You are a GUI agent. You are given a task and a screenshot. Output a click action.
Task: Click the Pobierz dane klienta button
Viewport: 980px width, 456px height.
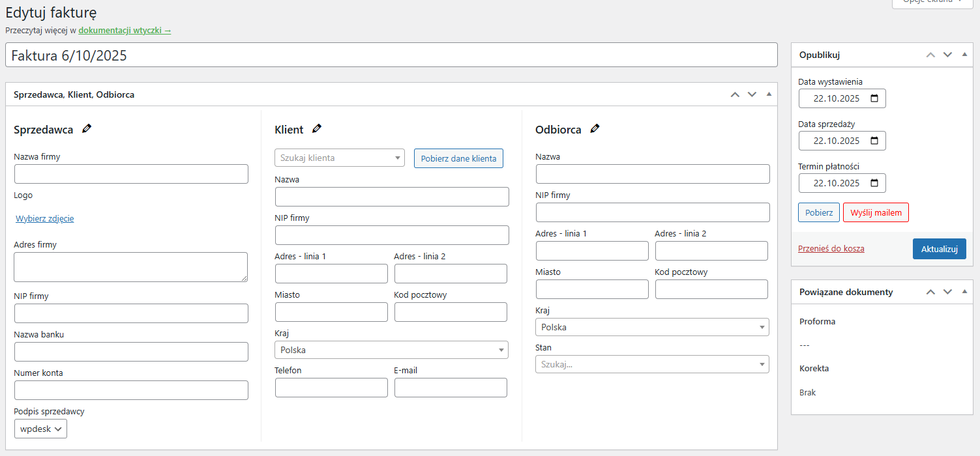[x=458, y=158]
